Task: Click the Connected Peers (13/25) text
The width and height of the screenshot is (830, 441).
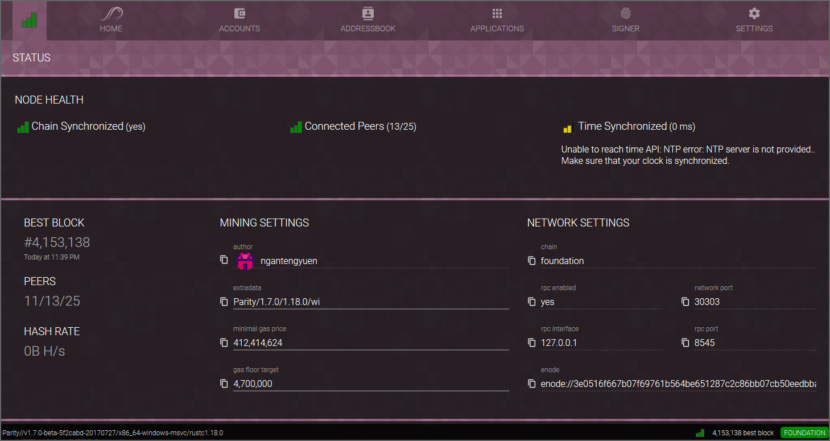Action: pyautogui.click(x=360, y=127)
